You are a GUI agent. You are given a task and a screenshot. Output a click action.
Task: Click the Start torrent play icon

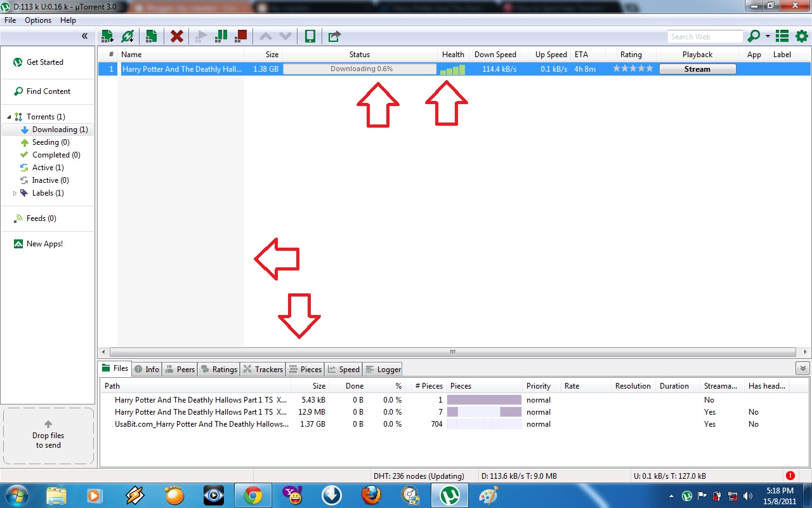point(201,36)
